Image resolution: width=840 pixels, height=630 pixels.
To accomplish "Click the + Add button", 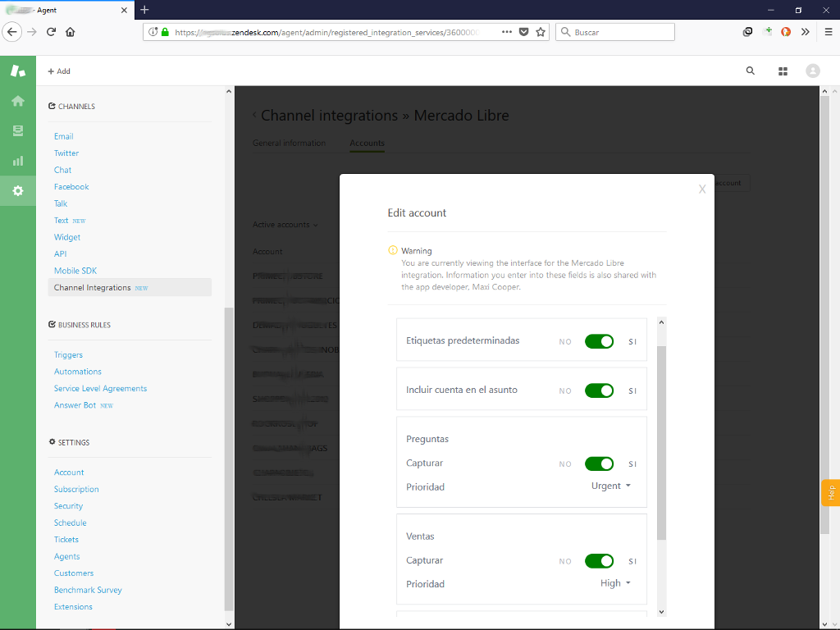I will [x=59, y=71].
